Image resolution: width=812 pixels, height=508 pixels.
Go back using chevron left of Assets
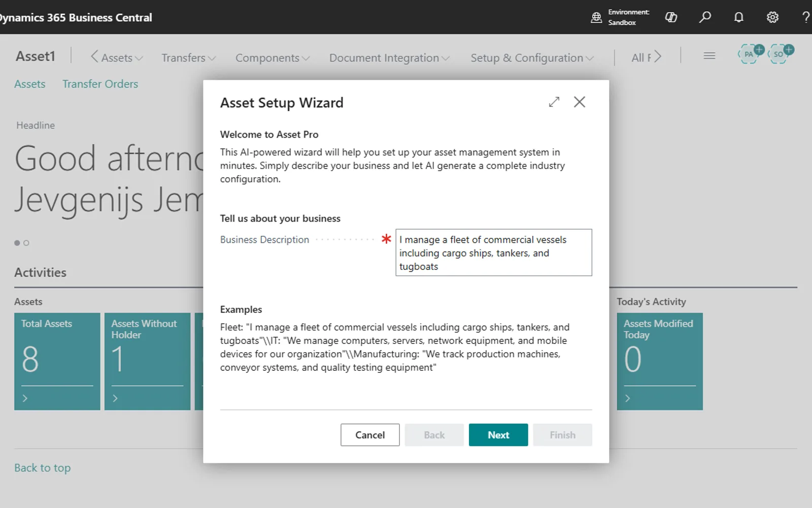pyautogui.click(x=94, y=56)
